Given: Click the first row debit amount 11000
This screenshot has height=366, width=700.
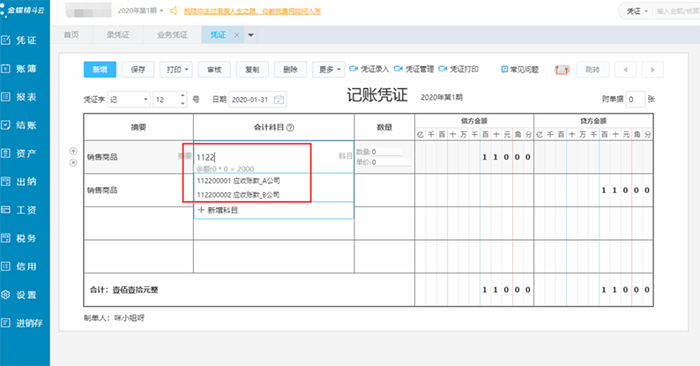Looking at the screenshot, I should pos(474,157).
